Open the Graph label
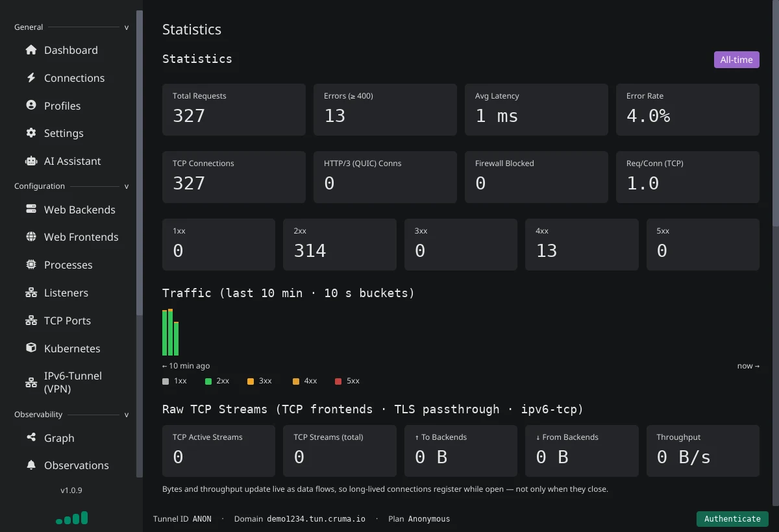The height and width of the screenshot is (532, 779). [x=59, y=438]
